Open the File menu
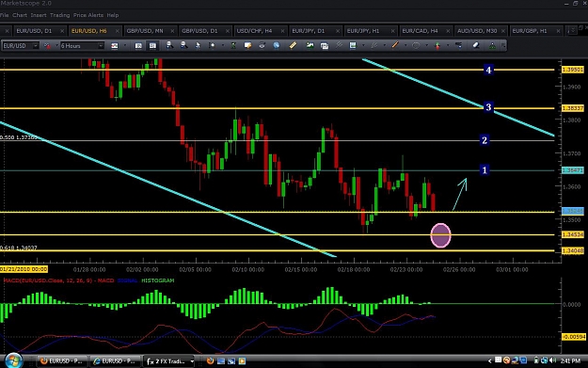This screenshot has height=368, width=588. pos(4,15)
